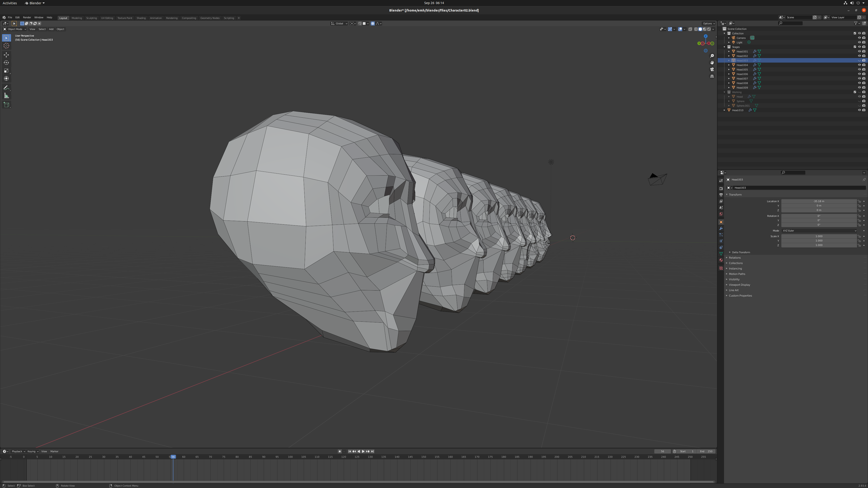Switch to the Geometry Nodes workspace tab
The width and height of the screenshot is (868, 488).
[210, 18]
